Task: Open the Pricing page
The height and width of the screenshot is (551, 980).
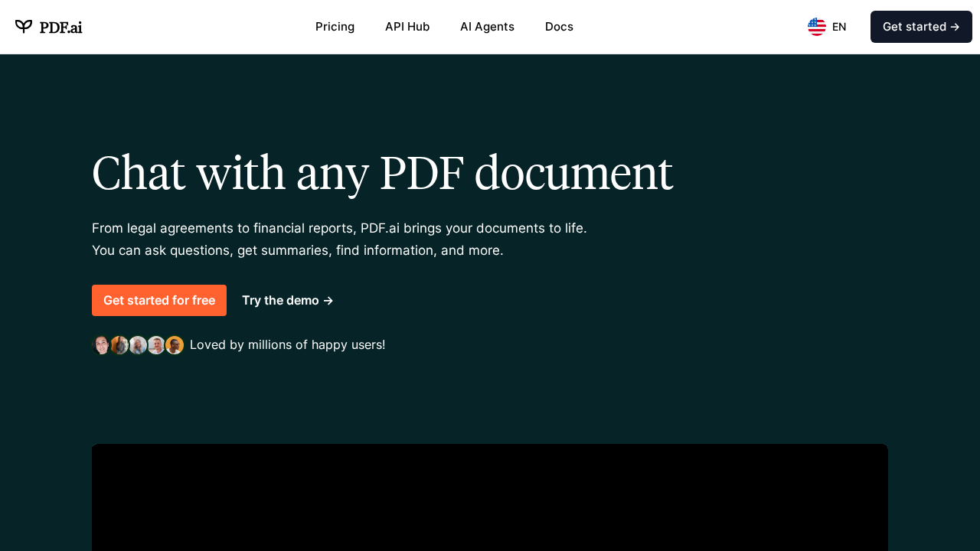Action: pos(335,26)
